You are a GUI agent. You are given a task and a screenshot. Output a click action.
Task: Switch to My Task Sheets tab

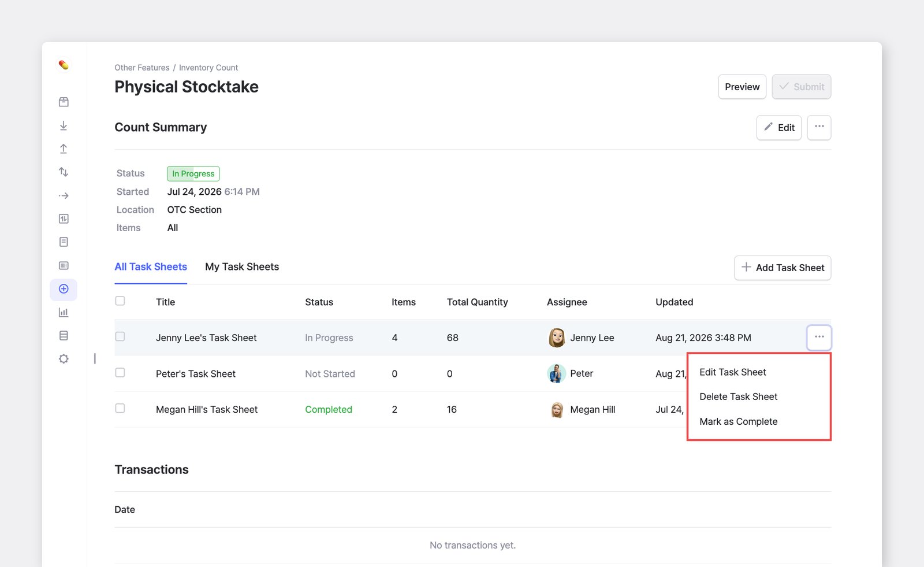coord(242,266)
